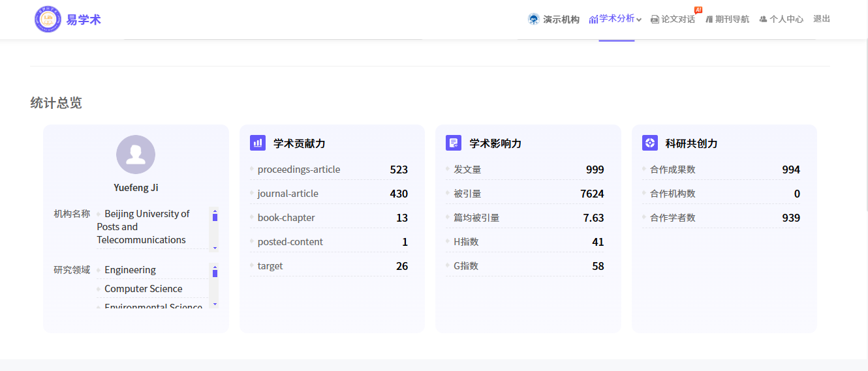The image size is (868, 371).
Task: Click the 被引量 value 7624
Action: point(592,194)
